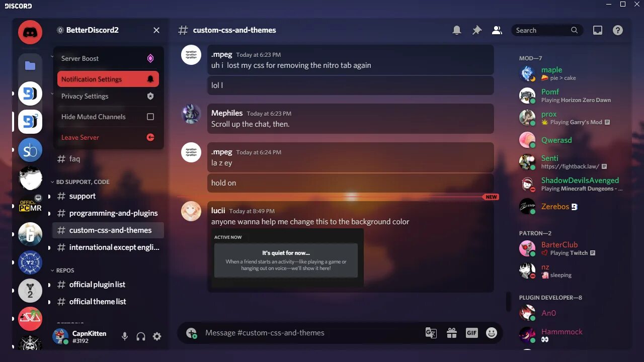
Task: Click CapnKitten's user avatar
Action: pyautogui.click(x=60, y=336)
